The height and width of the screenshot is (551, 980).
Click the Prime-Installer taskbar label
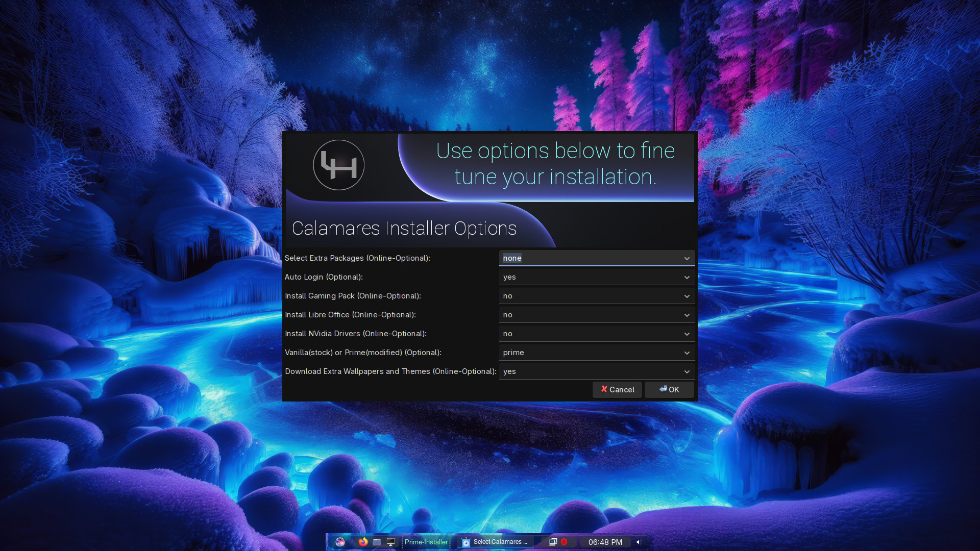tap(426, 542)
